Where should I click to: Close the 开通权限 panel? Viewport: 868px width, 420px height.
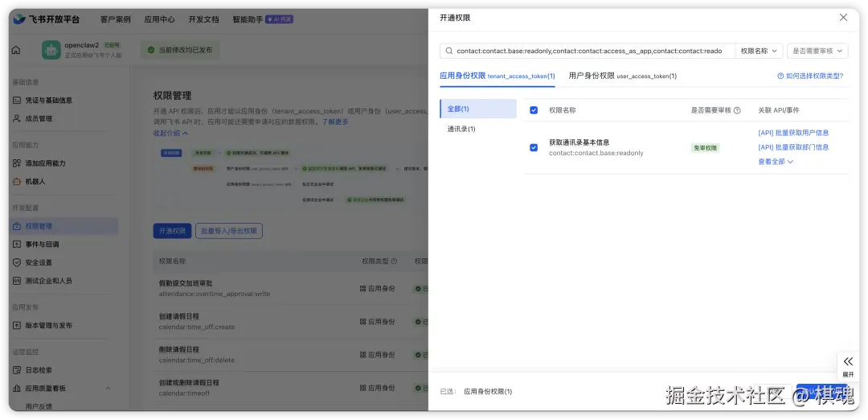pos(843,18)
